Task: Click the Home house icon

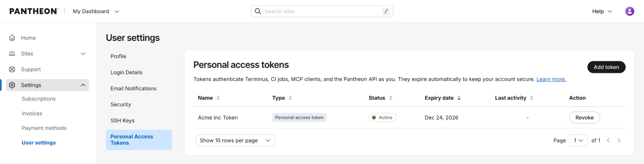Action: coord(12,38)
